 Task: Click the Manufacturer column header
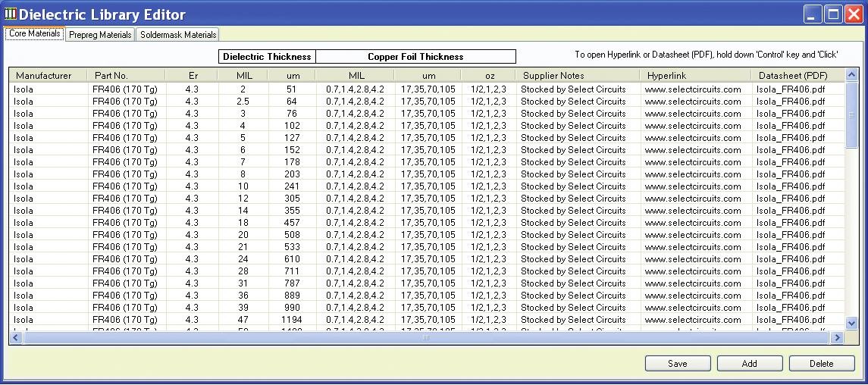coord(49,75)
